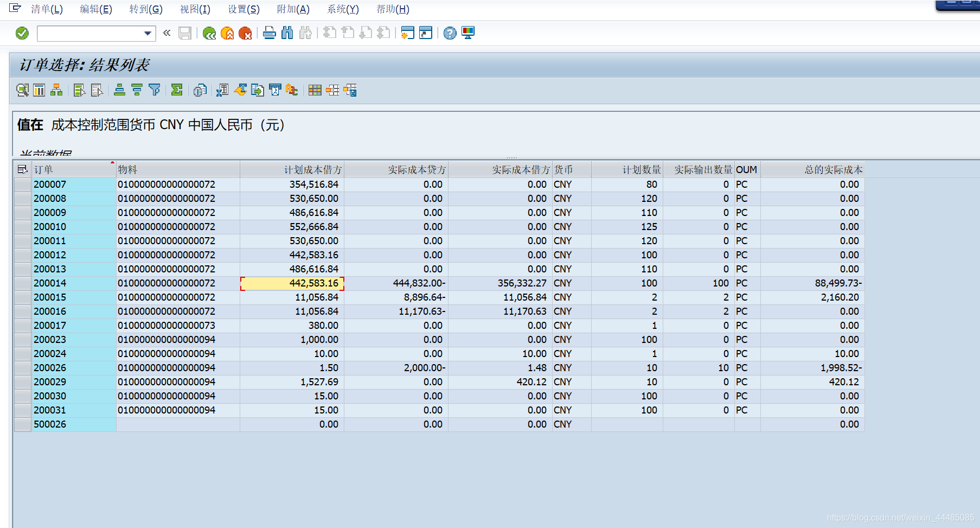
Task: Collapse the command field with double-chevron
Action: [x=166, y=33]
